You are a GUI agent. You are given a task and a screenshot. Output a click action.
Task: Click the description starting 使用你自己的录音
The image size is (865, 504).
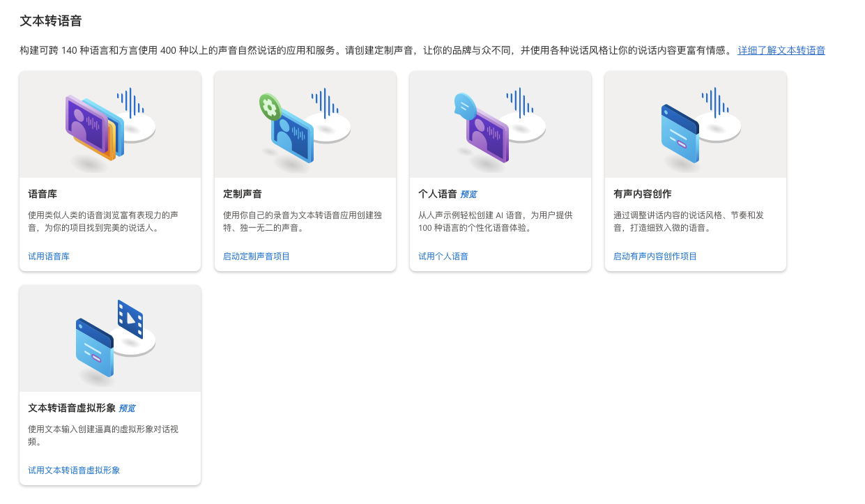[x=303, y=221]
